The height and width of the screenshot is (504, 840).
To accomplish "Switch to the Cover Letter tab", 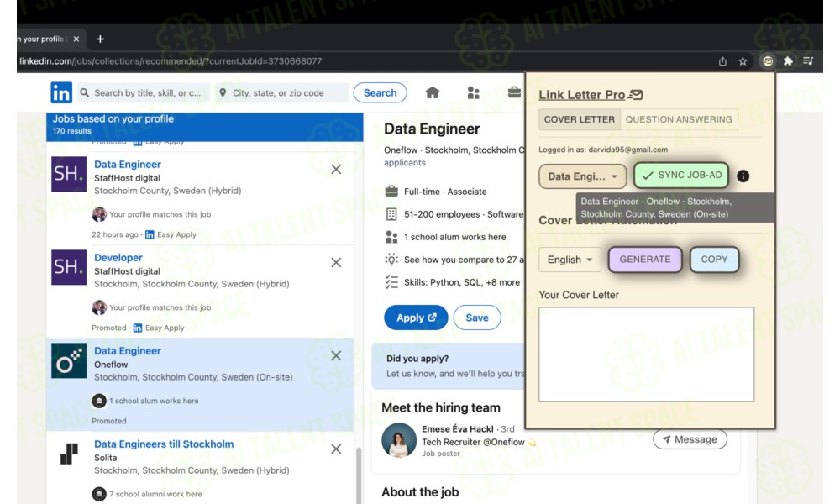I will (579, 119).
